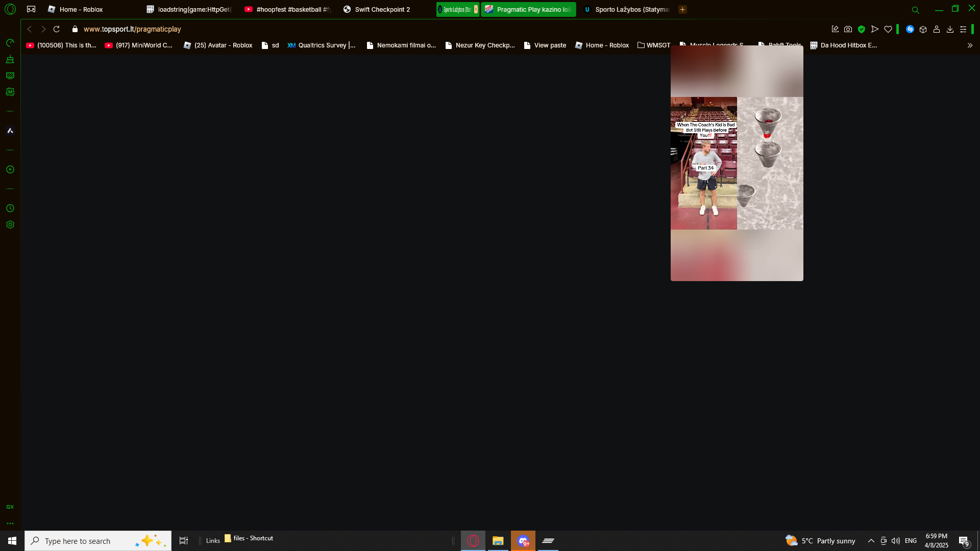980x551 pixels.
Task: Open the Qualtrics Survey bookmark
Action: pos(322,45)
